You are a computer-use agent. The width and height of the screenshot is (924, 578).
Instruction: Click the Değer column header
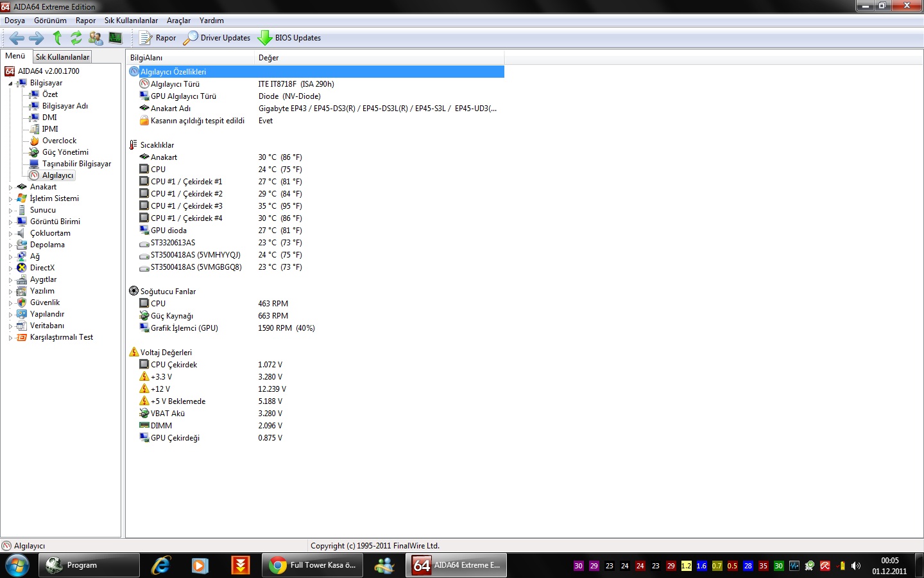[379, 58]
